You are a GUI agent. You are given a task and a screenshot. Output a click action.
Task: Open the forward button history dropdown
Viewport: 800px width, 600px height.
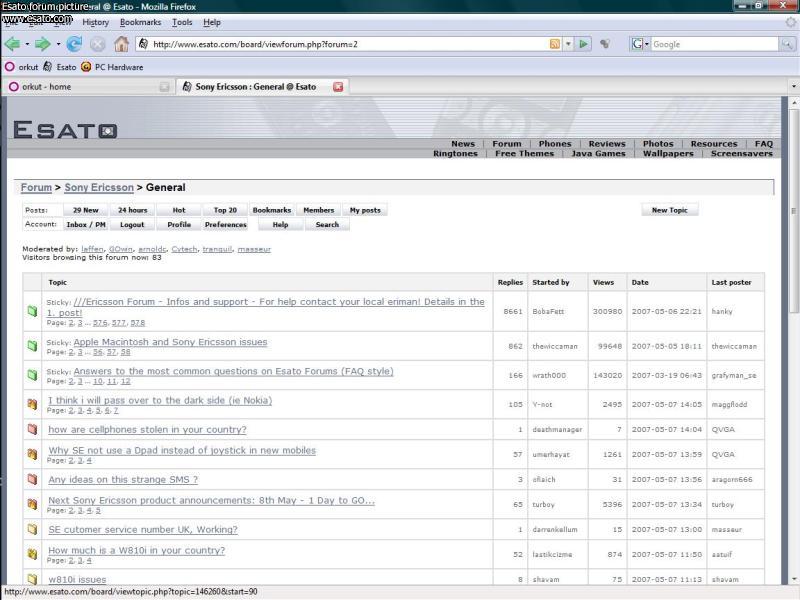point(58,44)
